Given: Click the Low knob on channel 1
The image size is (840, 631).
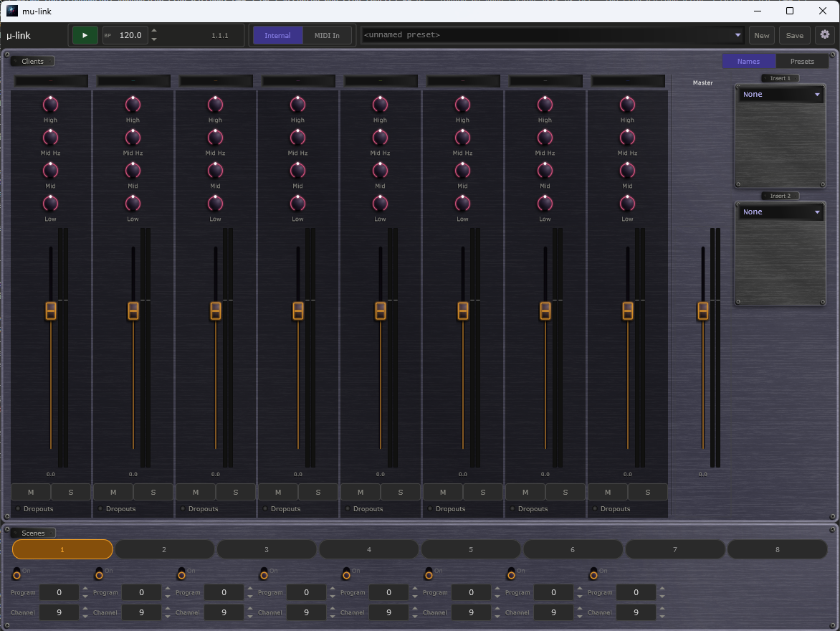Looking at the screenshot, I should (x=50, y=203).
